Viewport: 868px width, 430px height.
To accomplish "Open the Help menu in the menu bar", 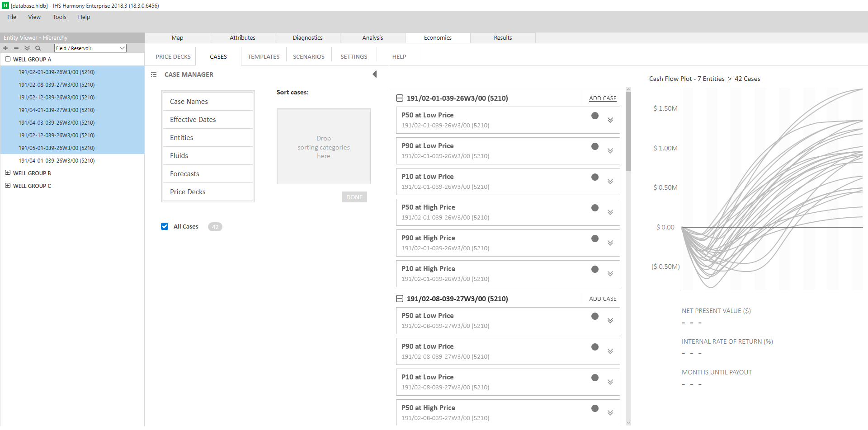I will (84, 17).
